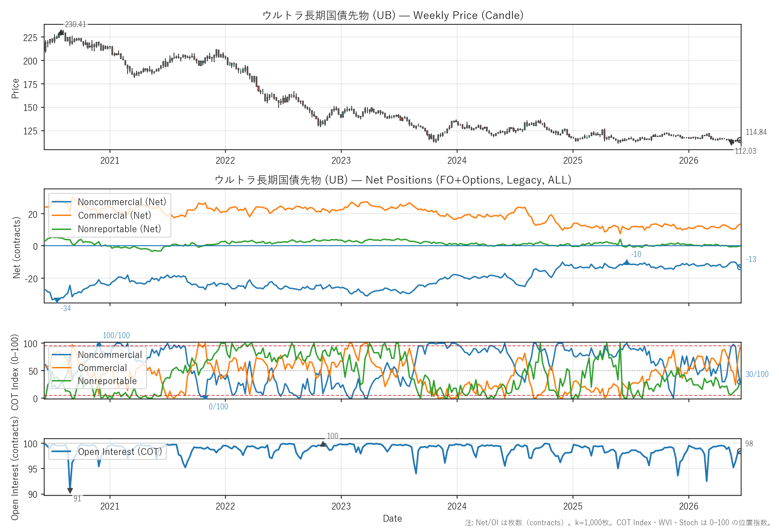Click the -13 latest net position label
This screenshot has height=532, width=779.
(x=751, y=259)
